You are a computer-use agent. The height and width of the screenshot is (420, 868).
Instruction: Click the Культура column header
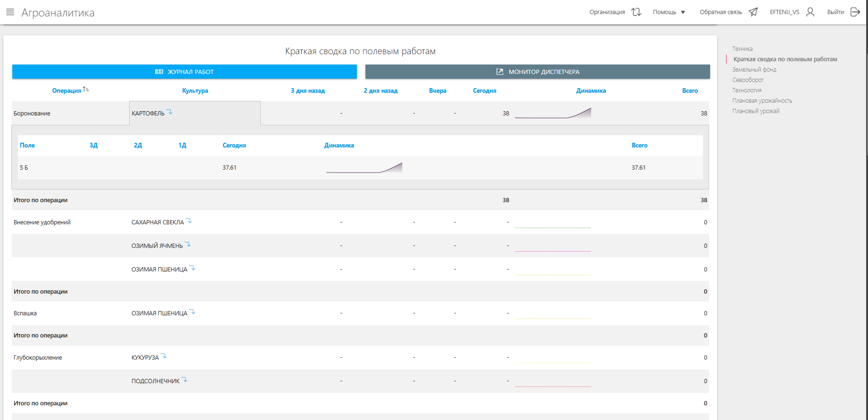pos(195,91)
